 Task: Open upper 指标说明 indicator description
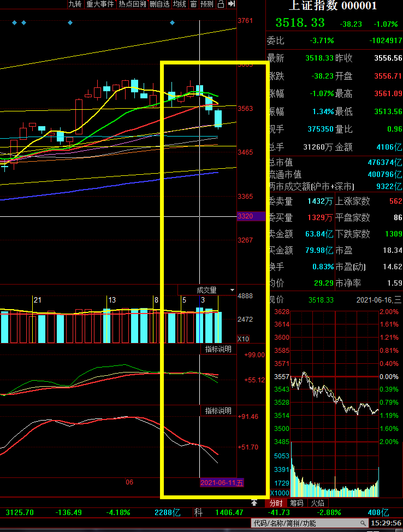tap(218, 349)
